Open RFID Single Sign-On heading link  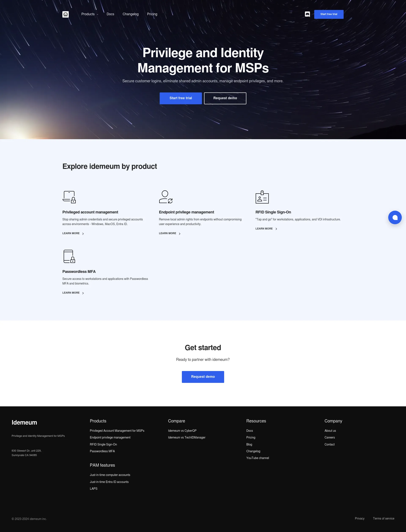(273, 212)
